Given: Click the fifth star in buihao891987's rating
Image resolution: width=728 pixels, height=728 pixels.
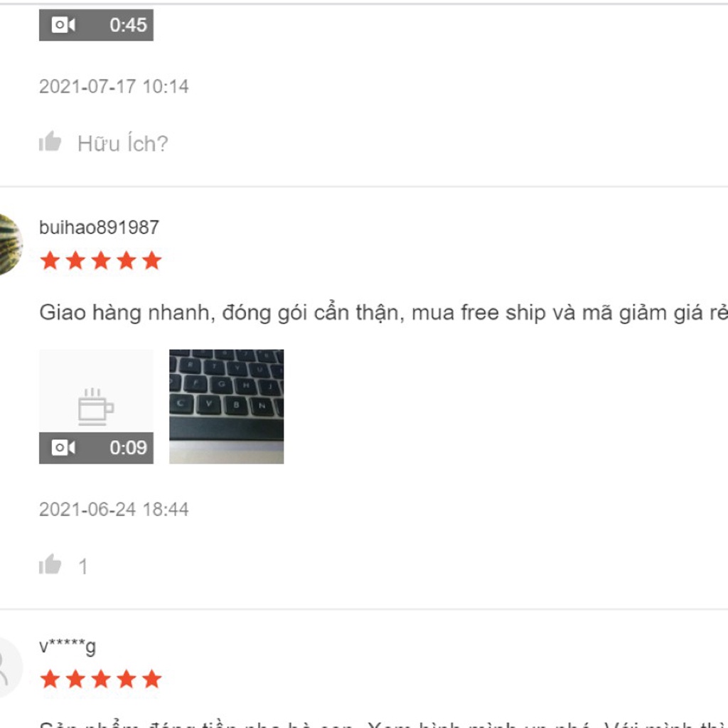Looking at the screenshot, I should click(152, 261).
